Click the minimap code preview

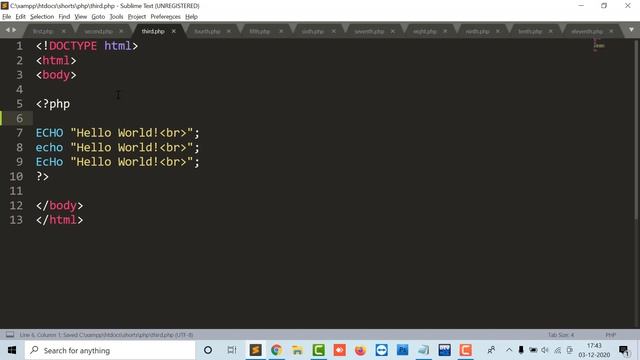[x=598, y=44]
